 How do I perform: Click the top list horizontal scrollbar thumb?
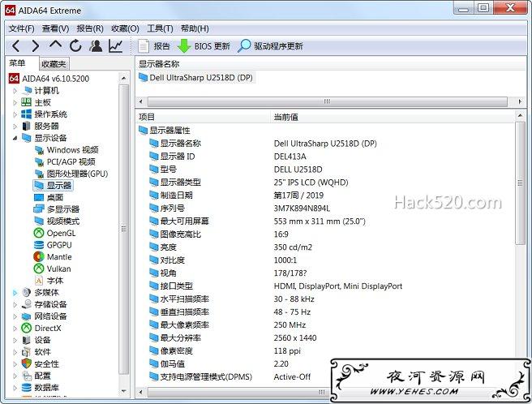pyautogui.click(x=327, y=101)
